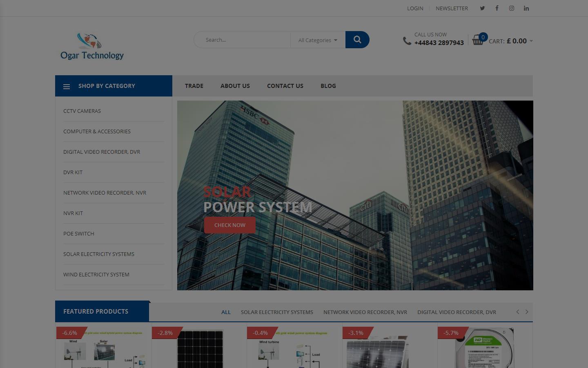Open the Instagram social icon
Image resolution: width=588 pixels, height=368 pixels.
[512, 8]
